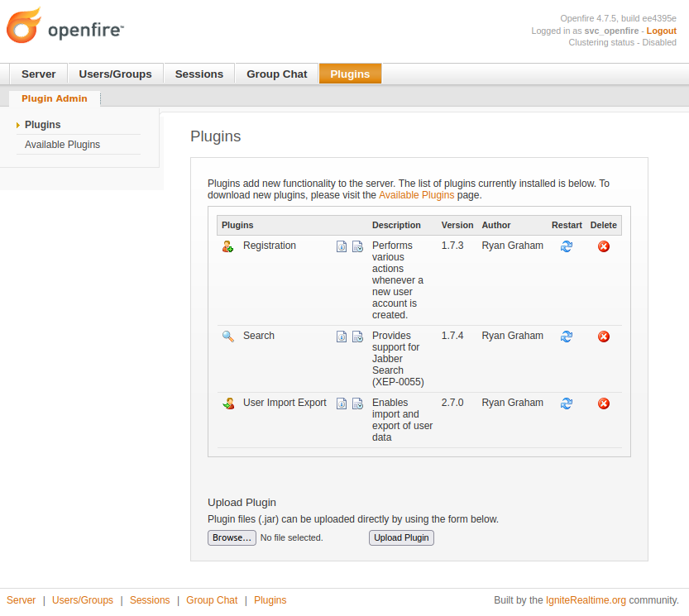Click Browse to choose a jar file
The image size is (689, 616).
[x=232, y=537]
